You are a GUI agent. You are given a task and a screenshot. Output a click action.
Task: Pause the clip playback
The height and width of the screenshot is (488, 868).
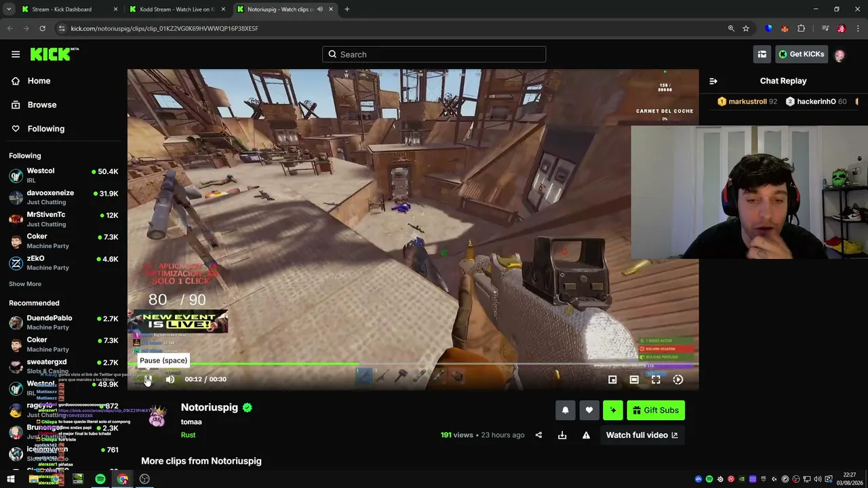coord(148,380)
